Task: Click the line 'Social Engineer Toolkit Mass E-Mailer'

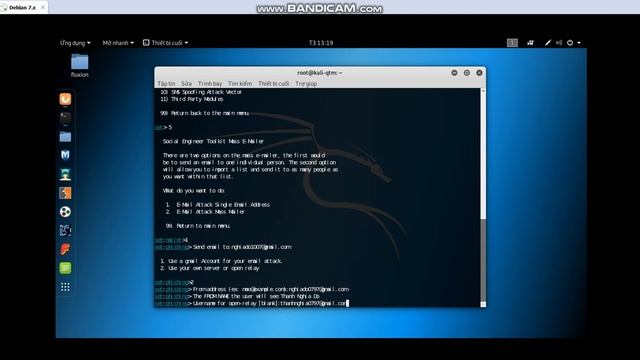Action: [x=213, y=141]
